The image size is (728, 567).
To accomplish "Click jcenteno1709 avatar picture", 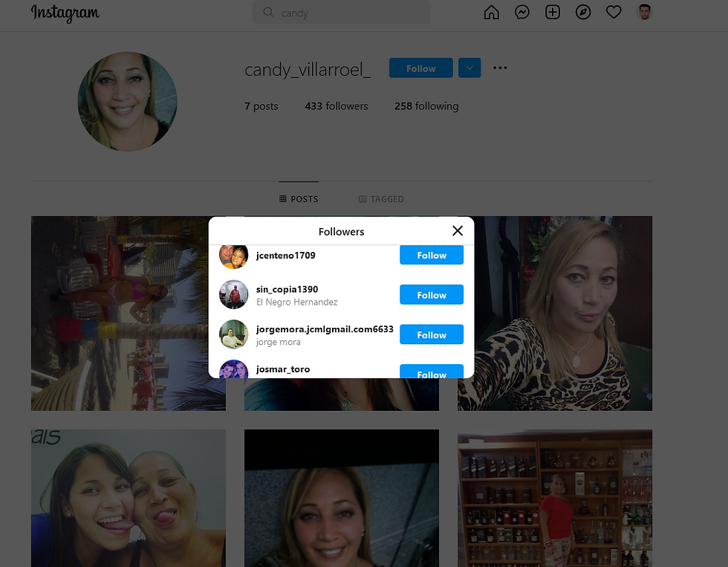I will pos(233,257).
